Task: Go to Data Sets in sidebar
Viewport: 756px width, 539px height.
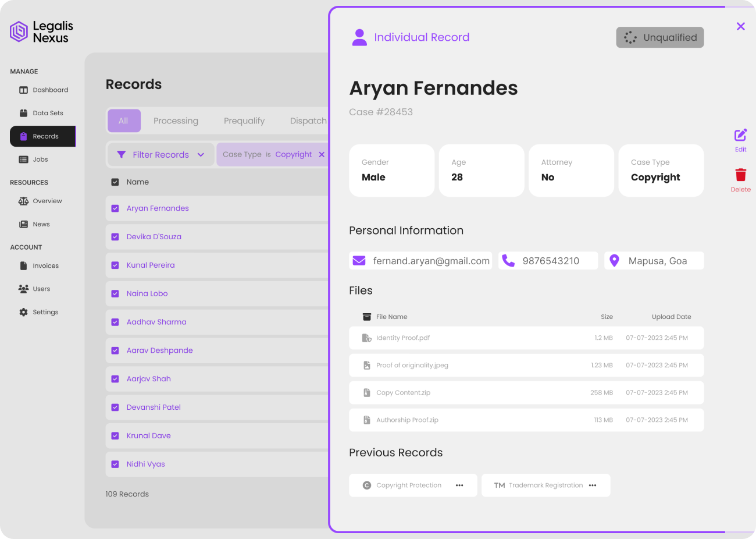Action: pyautogui.click(x=41, y=113)
